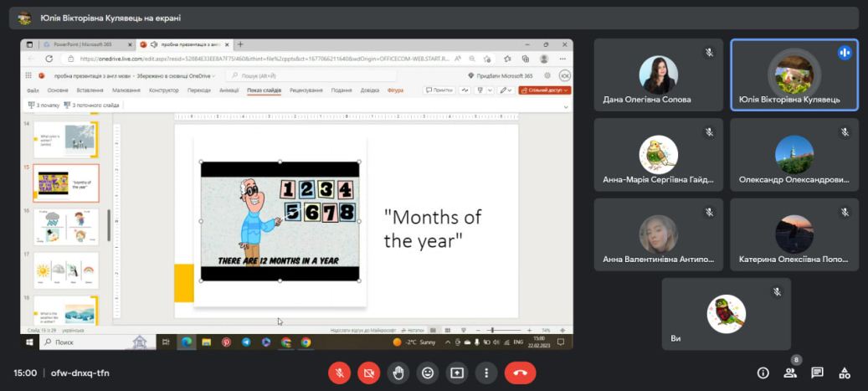Select Дана Олегівна Сопова participant tile
The width and height of the screenshot is (868, 391).
(659, 75)
